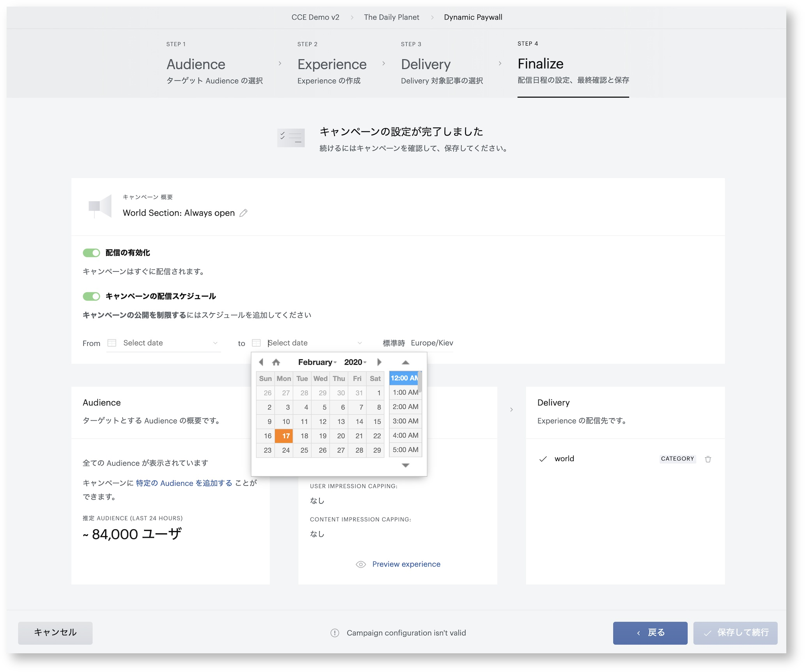The width and height of the screenshot is (805, 672).
Task: Choose 3:00 AM from time list
Action: tap(405, 421)
